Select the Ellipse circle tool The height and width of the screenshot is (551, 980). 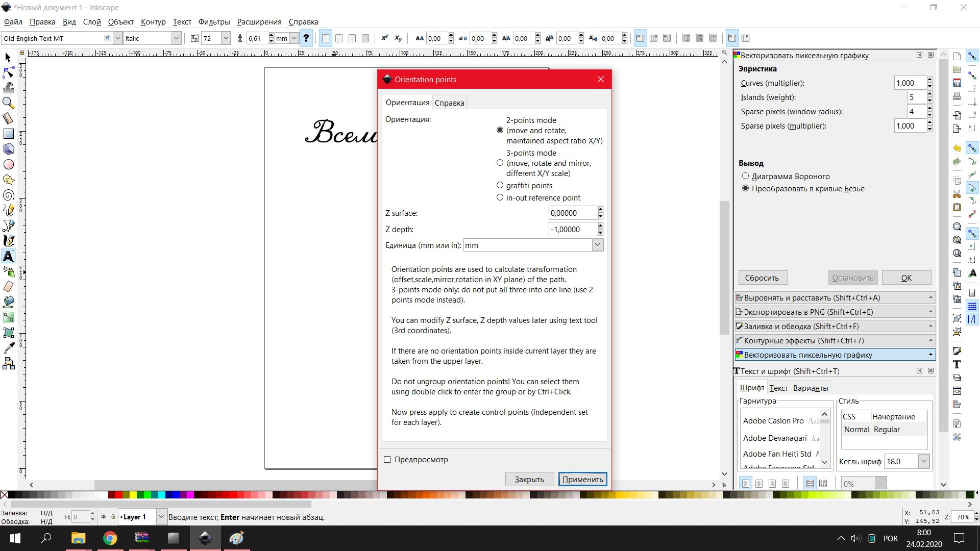9,165
